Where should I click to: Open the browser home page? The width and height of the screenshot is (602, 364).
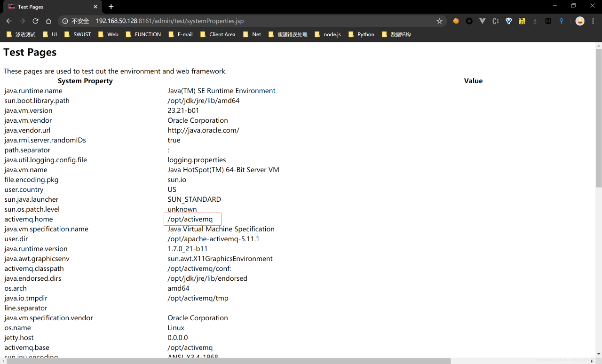[48, 21]
